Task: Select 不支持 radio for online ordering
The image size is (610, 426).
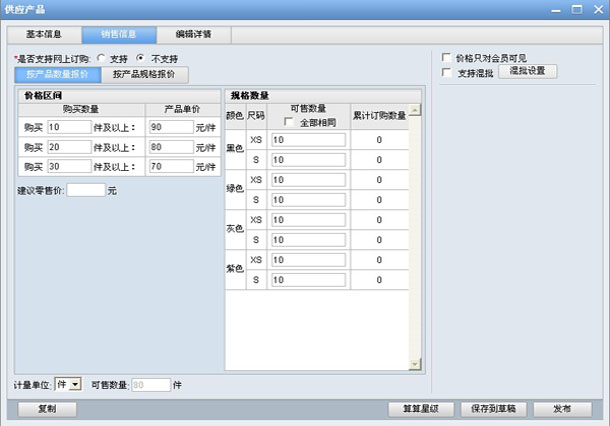Action: pyautogui.click(x=140, y=59)
